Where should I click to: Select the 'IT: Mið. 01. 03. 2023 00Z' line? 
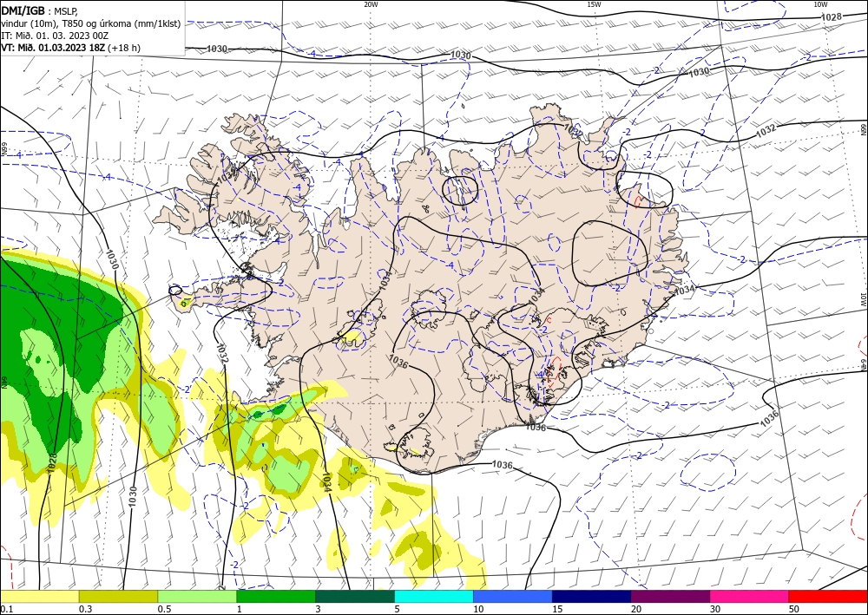point(55,36)
